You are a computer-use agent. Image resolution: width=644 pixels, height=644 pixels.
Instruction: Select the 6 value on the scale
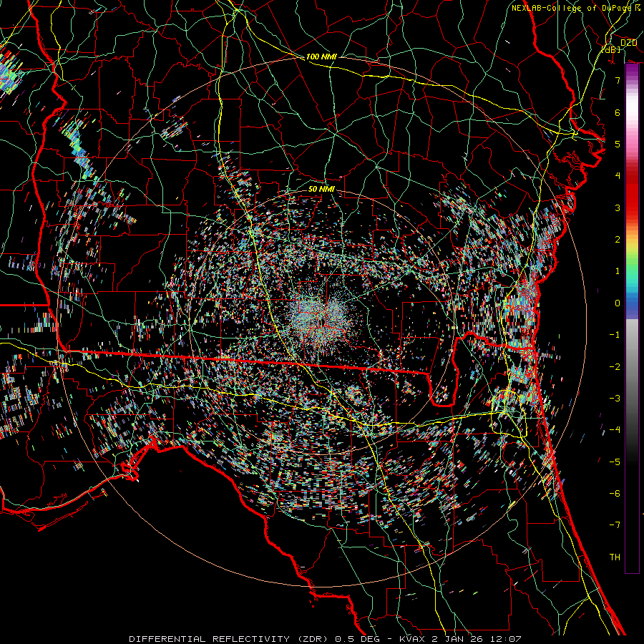(x=618, y=112)
